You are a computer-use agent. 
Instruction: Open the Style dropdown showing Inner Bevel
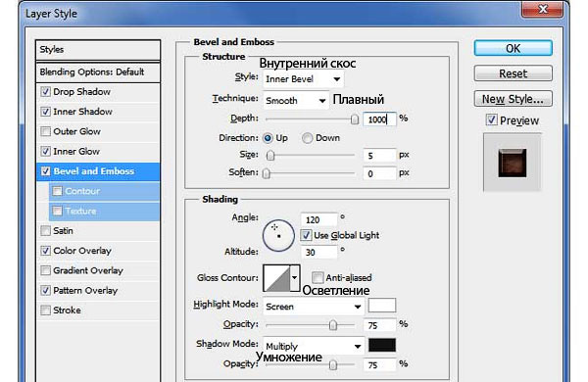(303, 79)
